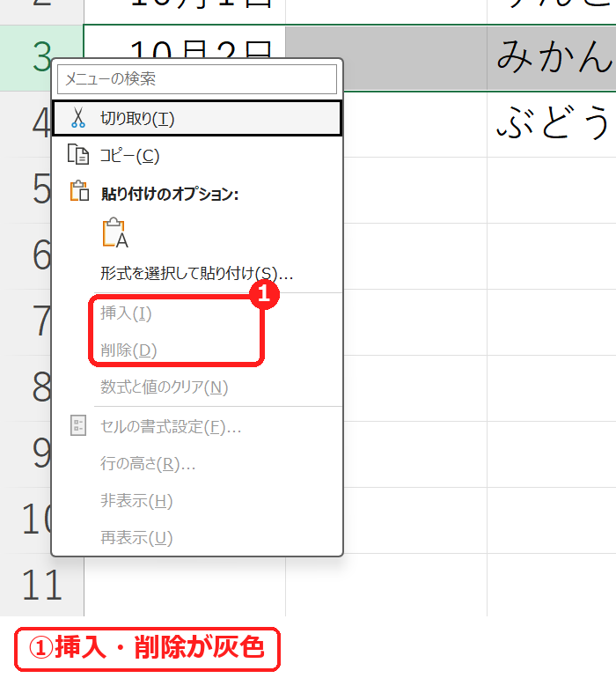
Task: Open 形式を選択して貼り付け(S)... menu entry
Action: (197, 273)
